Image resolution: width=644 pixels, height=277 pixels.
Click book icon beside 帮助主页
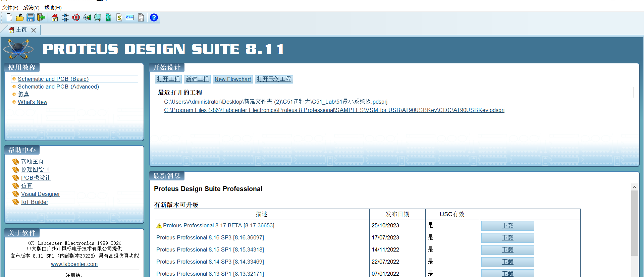pos(15,162)
